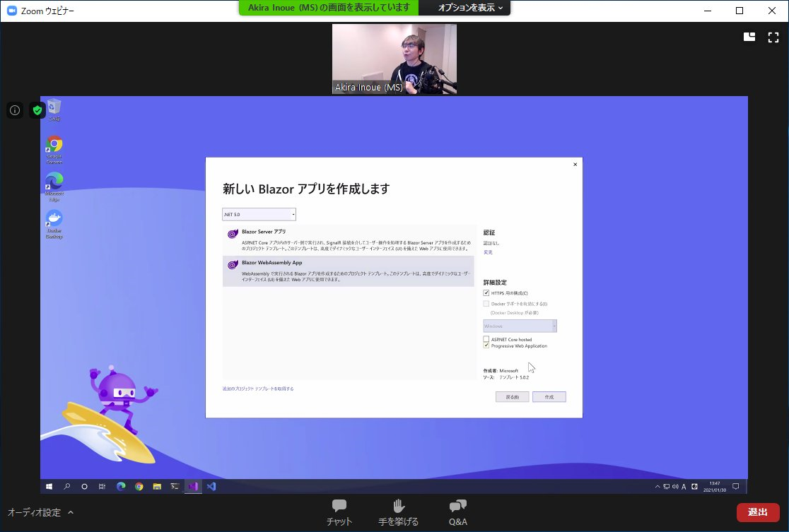Open the Recycle Bin desktop icon

point(54,110)
